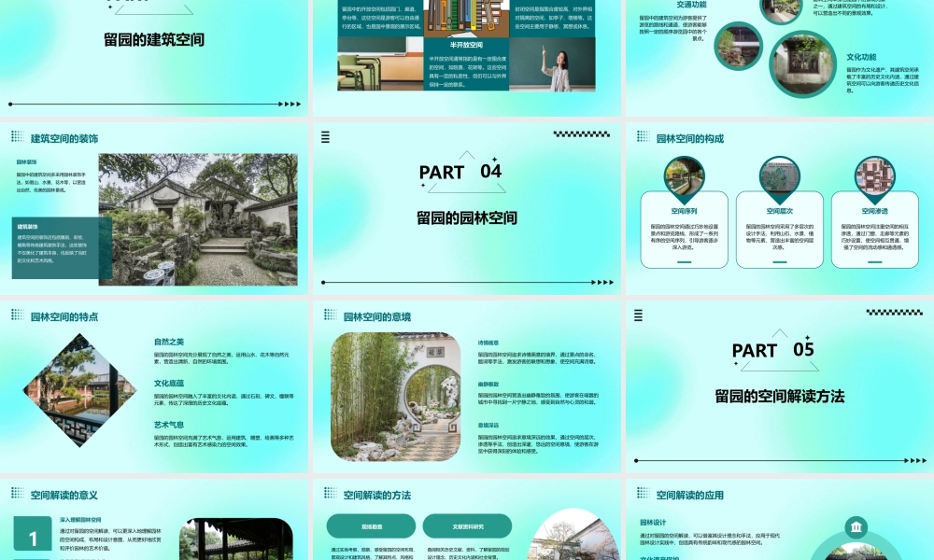Open the hamburger menu icon on PART 05 slide
Screen dimensions: 934x560
638,315
